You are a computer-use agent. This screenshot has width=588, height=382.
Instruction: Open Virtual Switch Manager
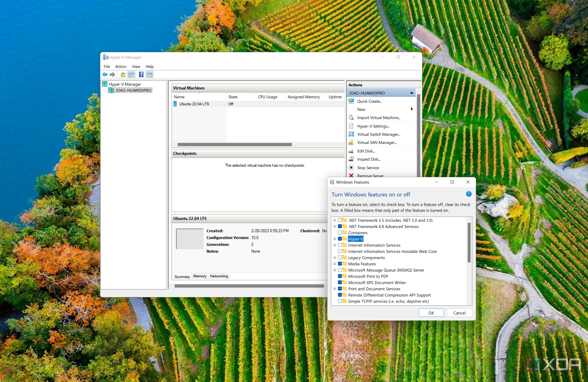coord(379,134)
